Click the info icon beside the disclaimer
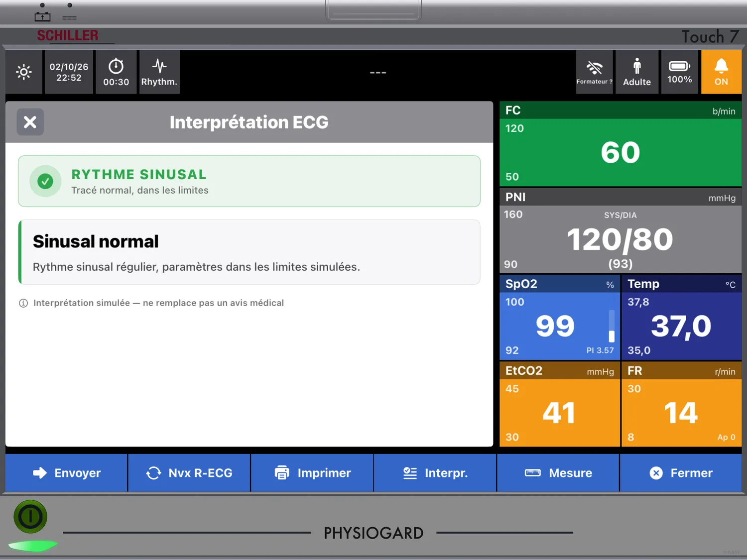The image size is (747, 560). tap(23, 303)
